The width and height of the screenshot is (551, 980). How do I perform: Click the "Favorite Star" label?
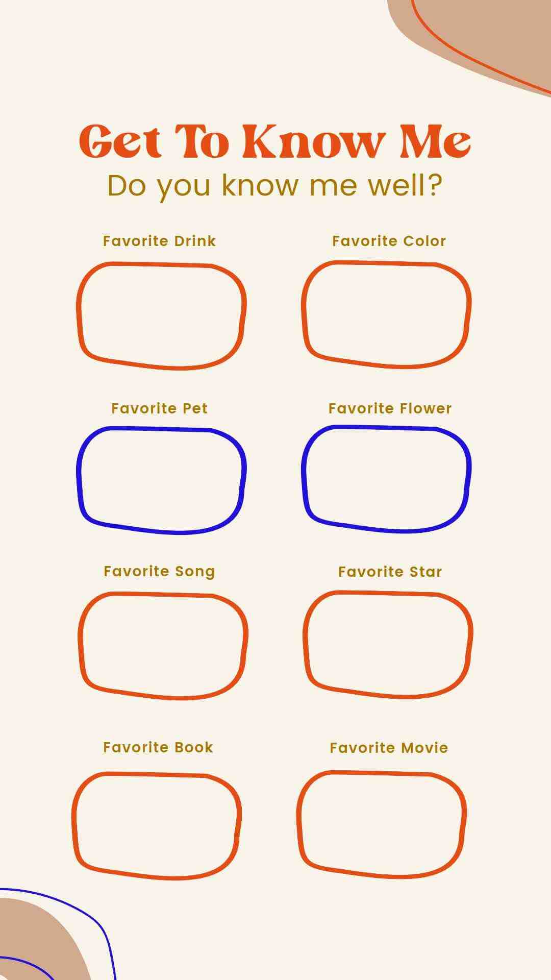point(390,572)
